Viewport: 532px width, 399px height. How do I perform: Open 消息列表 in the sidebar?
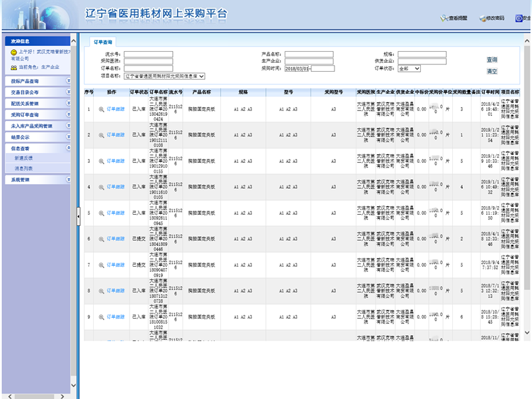coord(24,168)
